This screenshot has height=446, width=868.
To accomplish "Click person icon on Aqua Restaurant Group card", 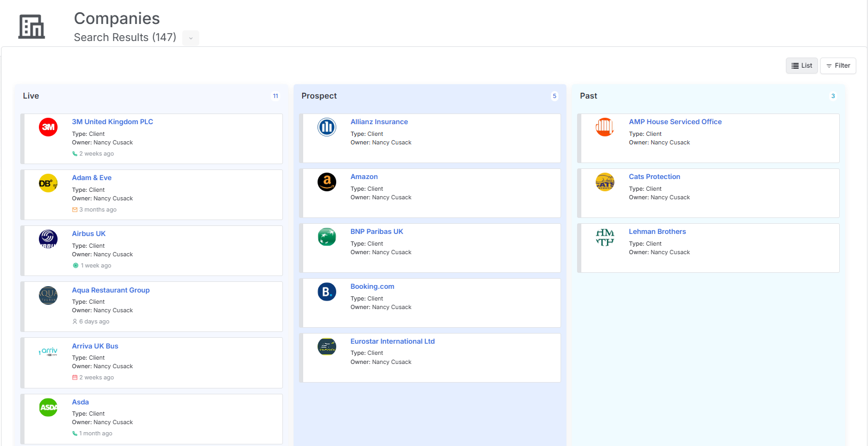I will pyautogui.click(x=75, y=322).
